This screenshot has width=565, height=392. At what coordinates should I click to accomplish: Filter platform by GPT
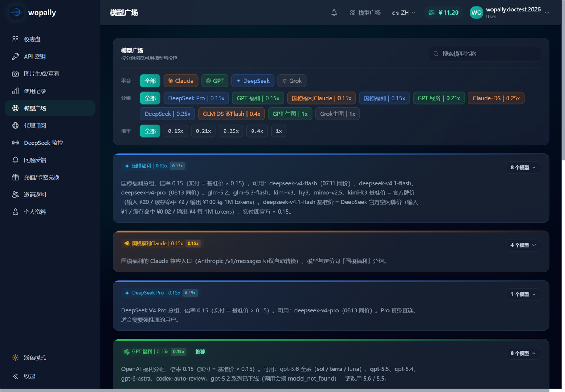click(215, 81)
